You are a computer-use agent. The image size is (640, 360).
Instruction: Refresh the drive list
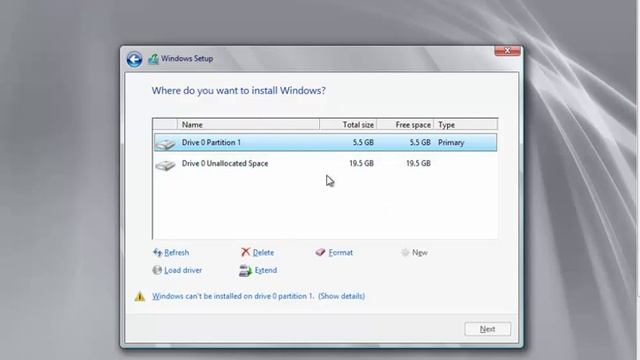(176, 253)
